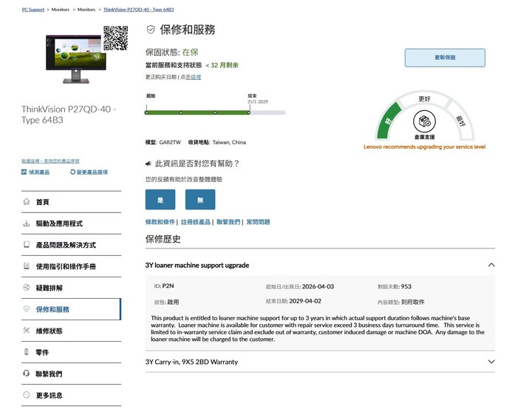Click the home icon beside 首頁
This screenshot has height=412, width=532.
click(27, 201)
